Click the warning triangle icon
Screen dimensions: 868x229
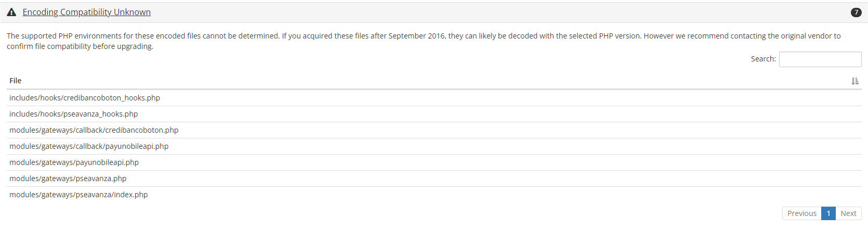(11, 12)
